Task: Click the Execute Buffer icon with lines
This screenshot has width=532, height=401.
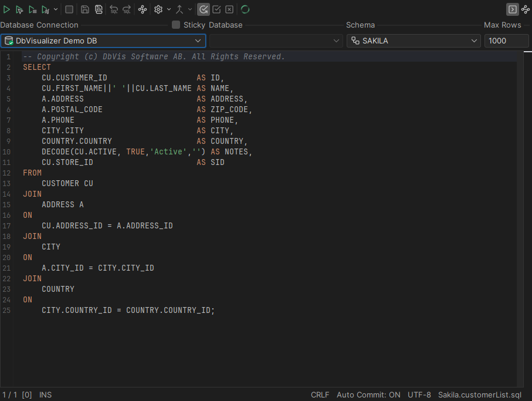Action: coord(33,9)
